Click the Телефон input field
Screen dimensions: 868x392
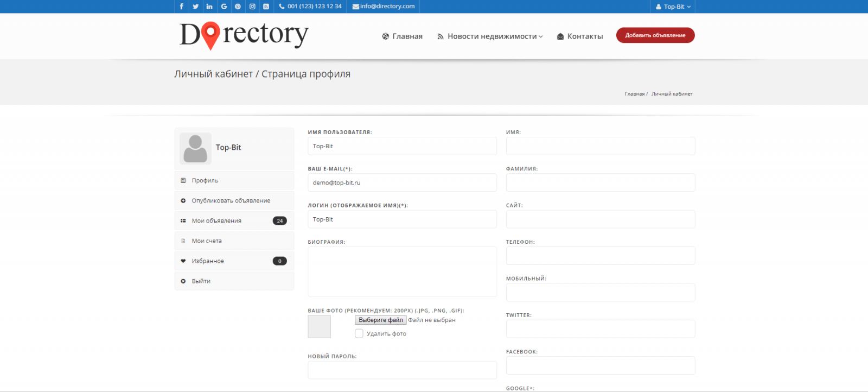click(601, 256)
